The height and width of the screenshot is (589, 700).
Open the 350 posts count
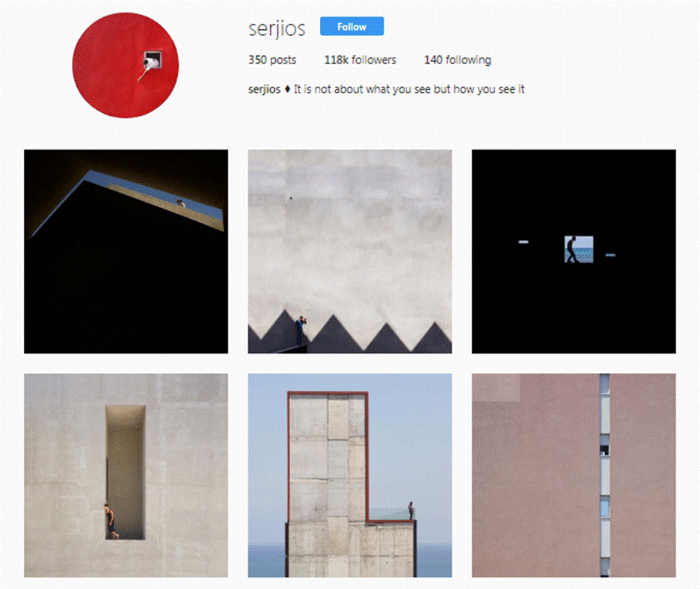click(272, 60)
